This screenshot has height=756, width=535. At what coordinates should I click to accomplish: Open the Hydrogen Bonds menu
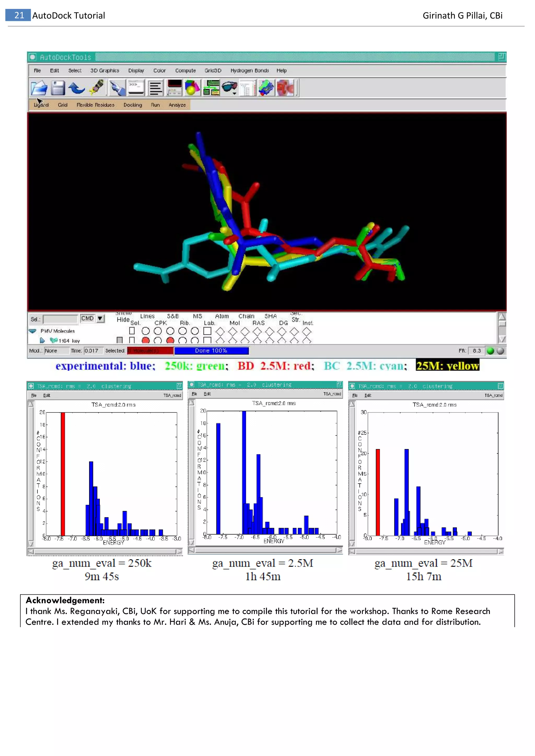249,70
